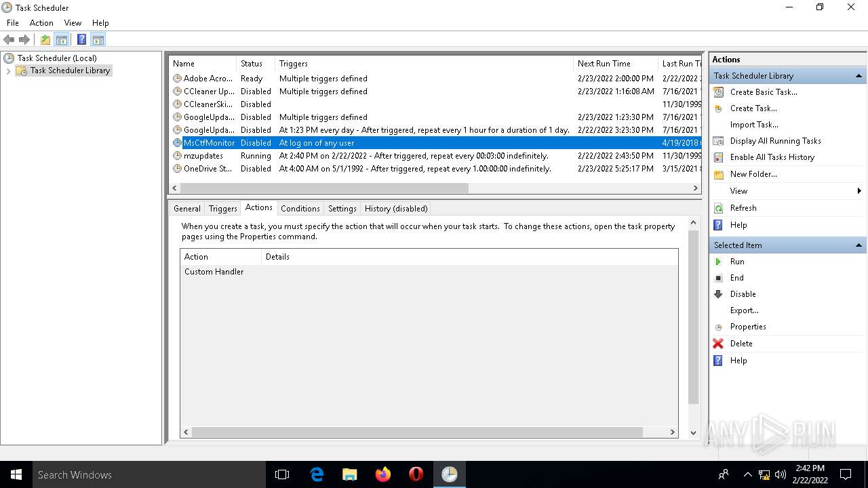Screen dimensions: 868x488
Task: Click Create Basic Task... text
Action: (764, 92)
